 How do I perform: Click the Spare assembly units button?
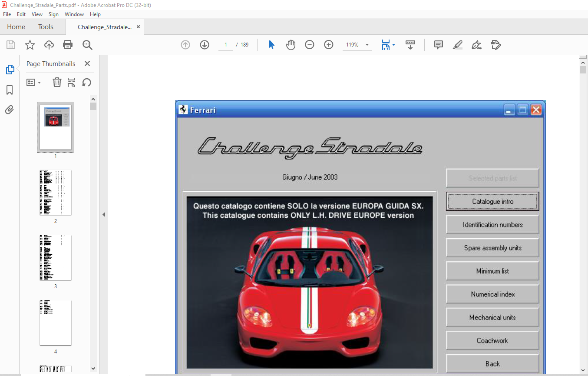coord(492,248)
